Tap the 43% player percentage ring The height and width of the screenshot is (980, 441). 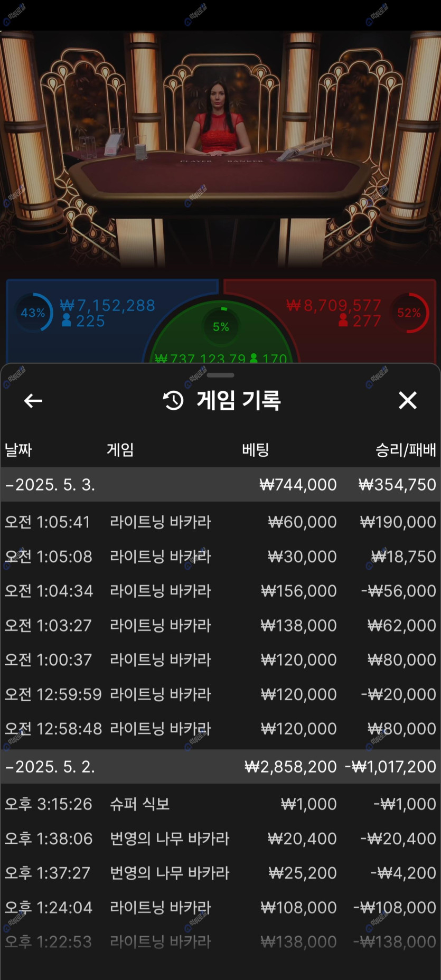click(34, 313)
